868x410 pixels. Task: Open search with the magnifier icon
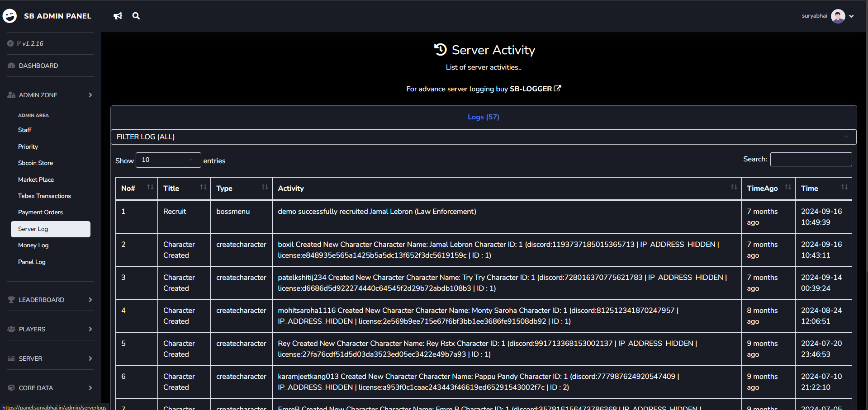pos(136,16)
